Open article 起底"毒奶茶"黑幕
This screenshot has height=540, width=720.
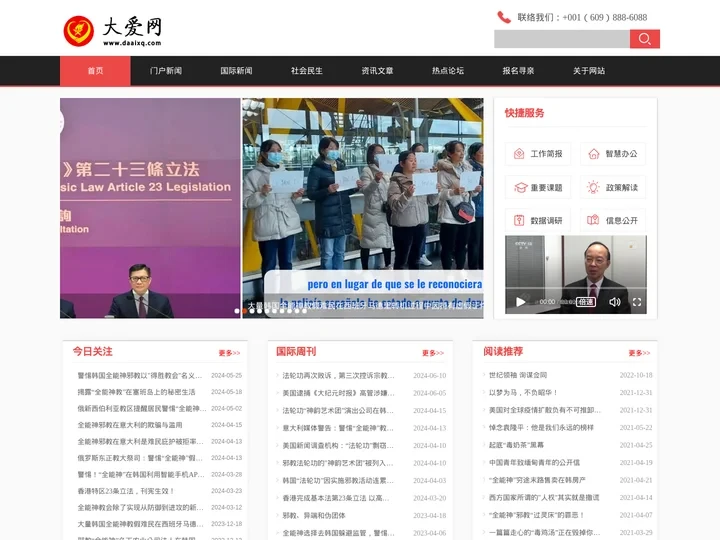pos(516,445)
